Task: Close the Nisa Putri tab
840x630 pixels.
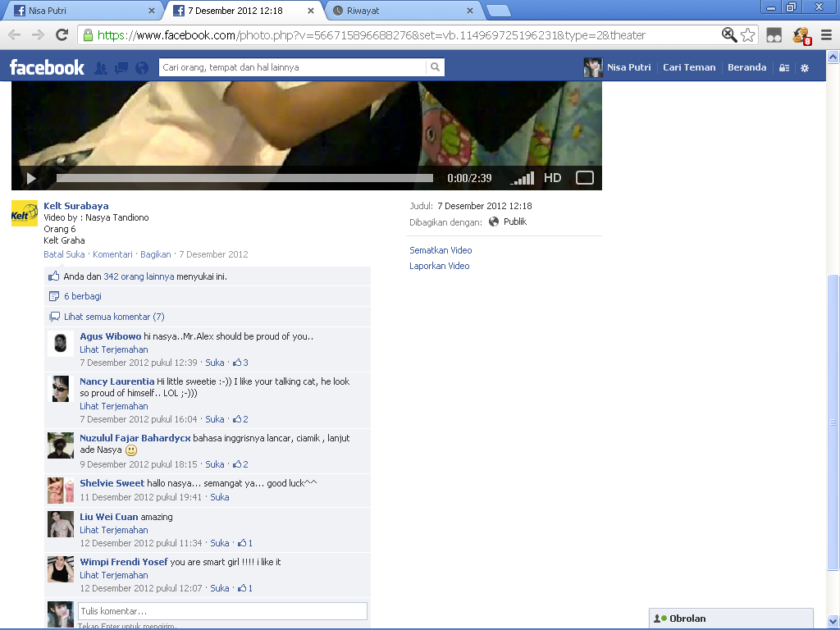Action: pyautogui.click(x=152, y=11)
